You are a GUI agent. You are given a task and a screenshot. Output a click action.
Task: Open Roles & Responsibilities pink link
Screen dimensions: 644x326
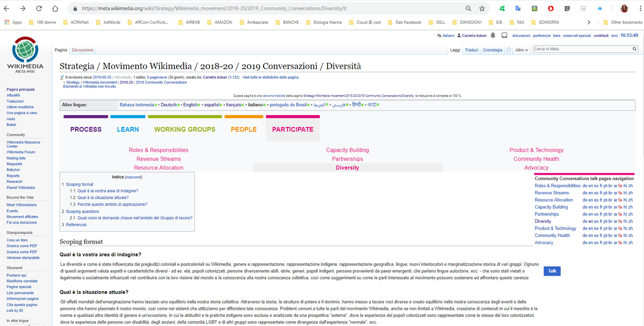158,150
